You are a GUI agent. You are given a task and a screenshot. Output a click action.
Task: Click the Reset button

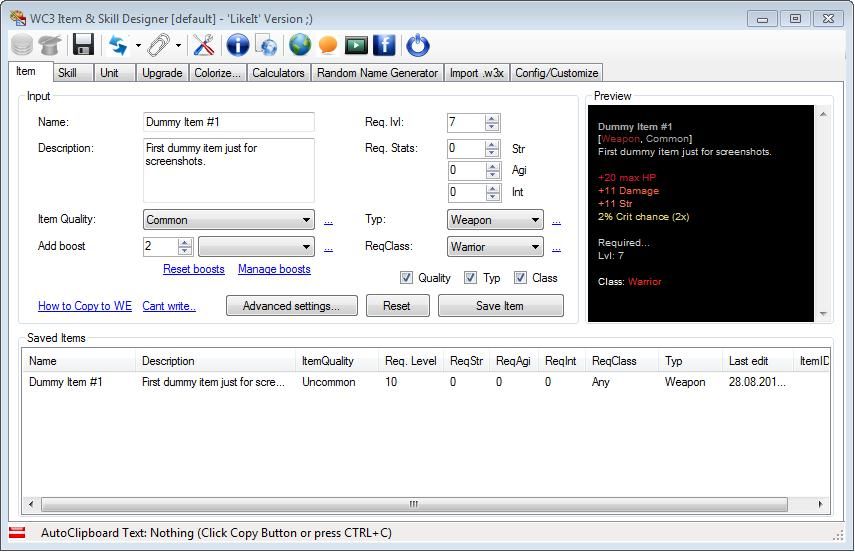click(x=398, y=305)
